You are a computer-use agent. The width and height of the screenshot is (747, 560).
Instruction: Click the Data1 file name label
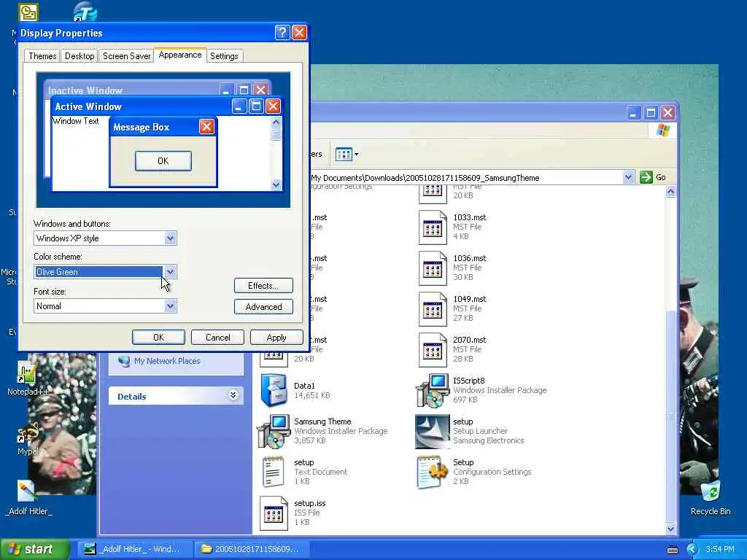coord(304,386)
